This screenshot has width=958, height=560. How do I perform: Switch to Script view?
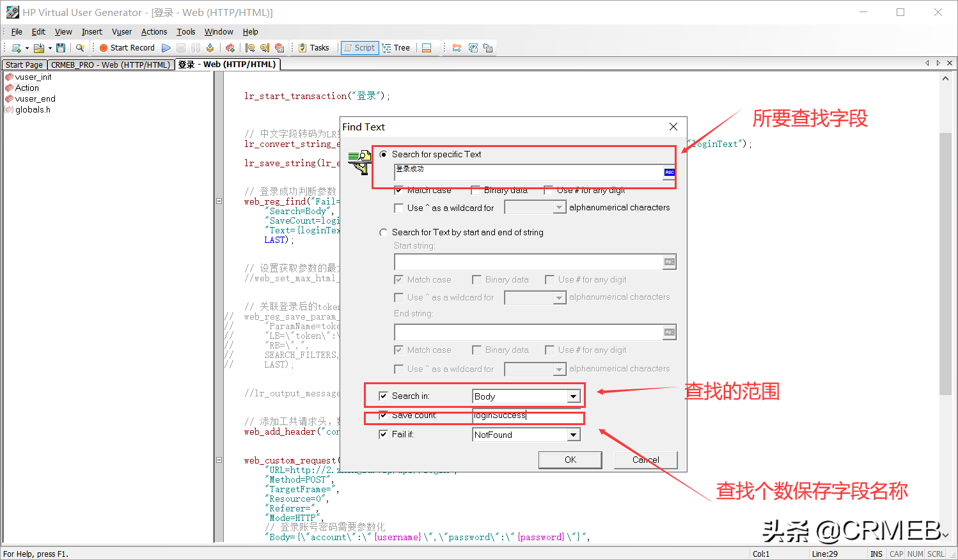tap(359, 48)
